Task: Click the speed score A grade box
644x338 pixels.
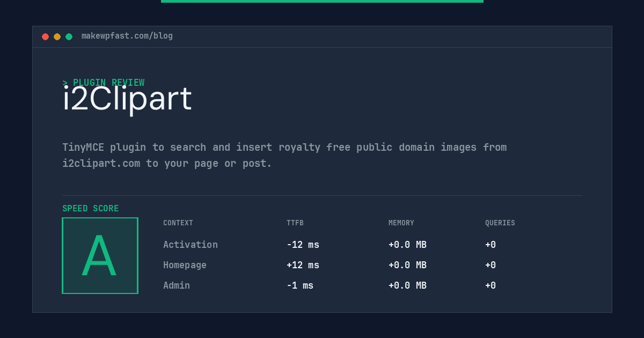Action: [100, 255]
